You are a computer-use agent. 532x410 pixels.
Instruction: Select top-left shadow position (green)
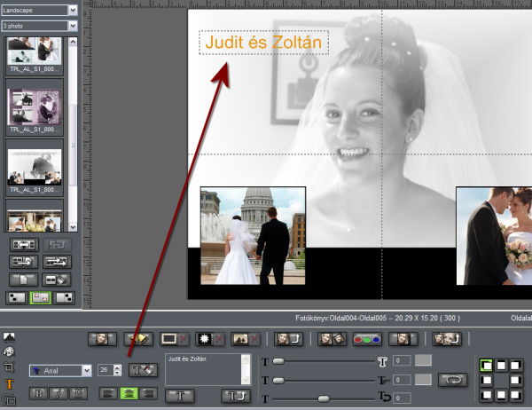pyautogui.click(x=486, y=366)
